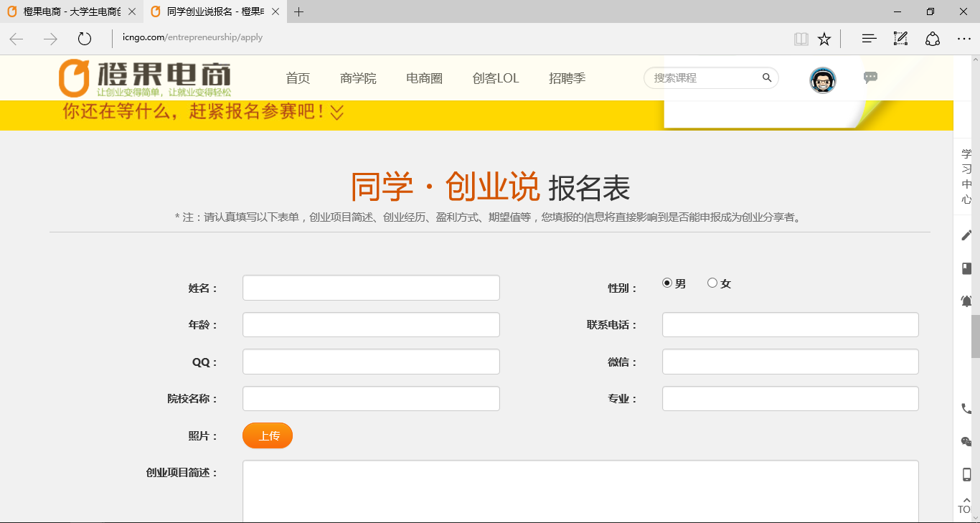Switch to the 橙果电商 - 大学生电商 tab
This screenshot has height=523, width=980.
70,11
